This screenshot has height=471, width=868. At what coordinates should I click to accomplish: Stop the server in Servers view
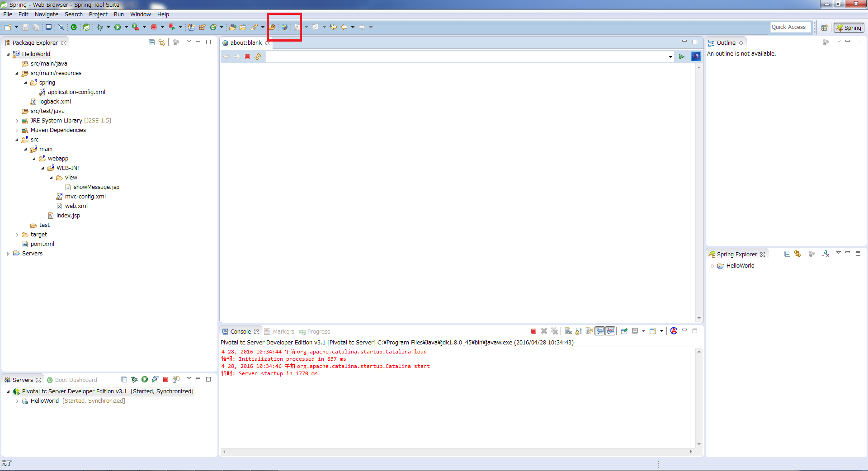[x=165, y=380]
